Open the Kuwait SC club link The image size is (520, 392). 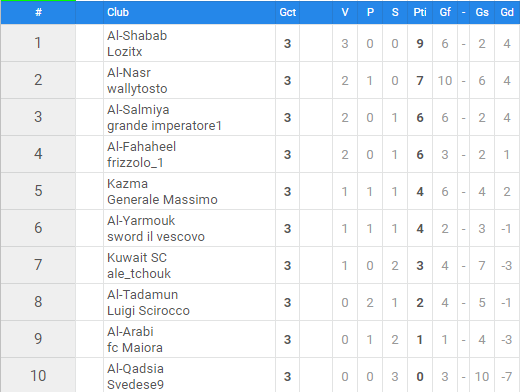(x=137, y=258)
